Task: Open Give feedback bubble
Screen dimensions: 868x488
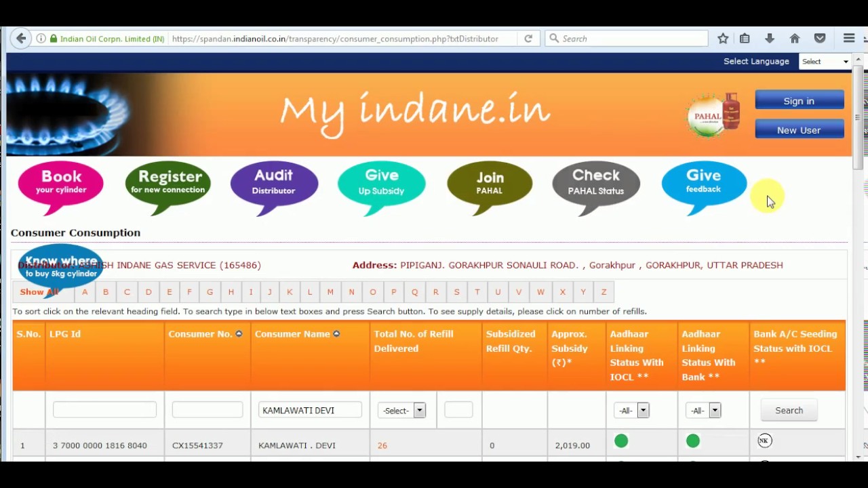Action: 704,188
